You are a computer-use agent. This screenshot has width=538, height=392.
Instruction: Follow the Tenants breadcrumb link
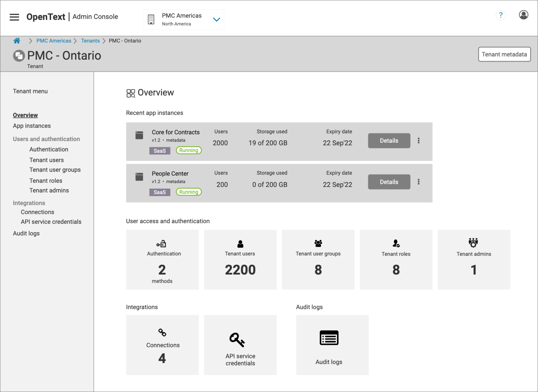91,41
